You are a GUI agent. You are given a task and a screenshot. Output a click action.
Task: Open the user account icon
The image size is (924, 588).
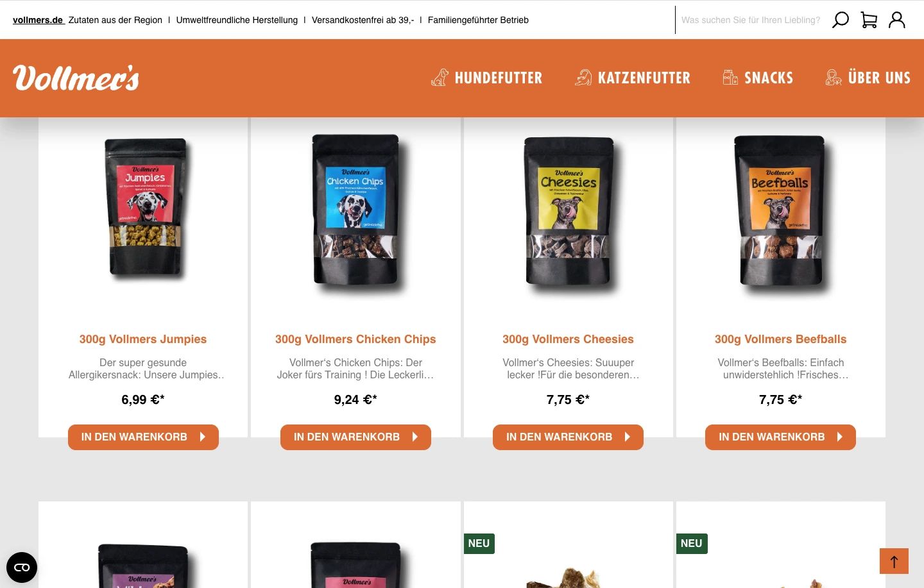(x=897, y=20)
